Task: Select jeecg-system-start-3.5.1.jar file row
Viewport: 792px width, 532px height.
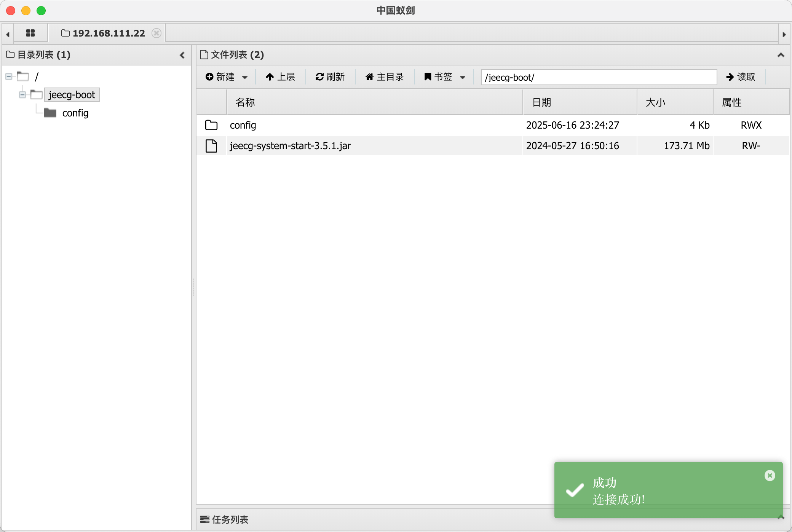Action: pyautogui.click(x=290, y=146)
